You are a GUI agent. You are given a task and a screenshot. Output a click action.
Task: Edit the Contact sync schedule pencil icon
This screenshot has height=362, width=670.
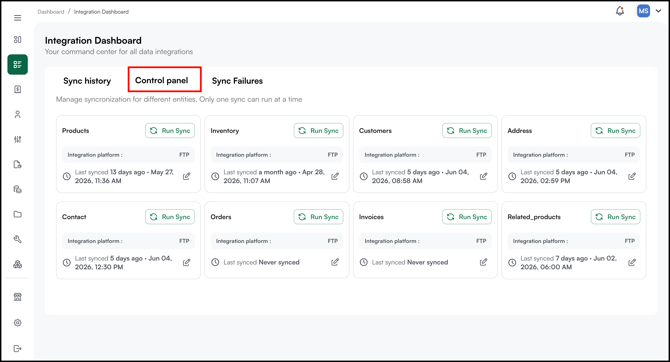click(186, 262)
